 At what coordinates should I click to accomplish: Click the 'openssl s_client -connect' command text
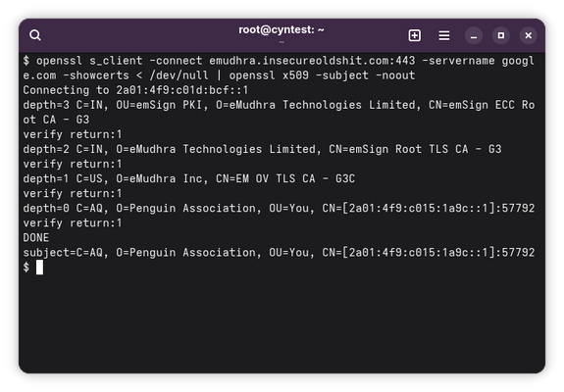click(x=119, y=61)
